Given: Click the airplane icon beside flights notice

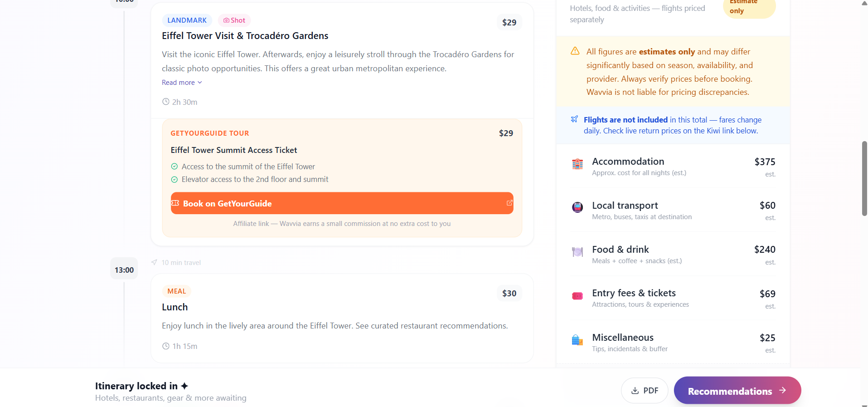Looking at the screenshot, I should point(574,119).
